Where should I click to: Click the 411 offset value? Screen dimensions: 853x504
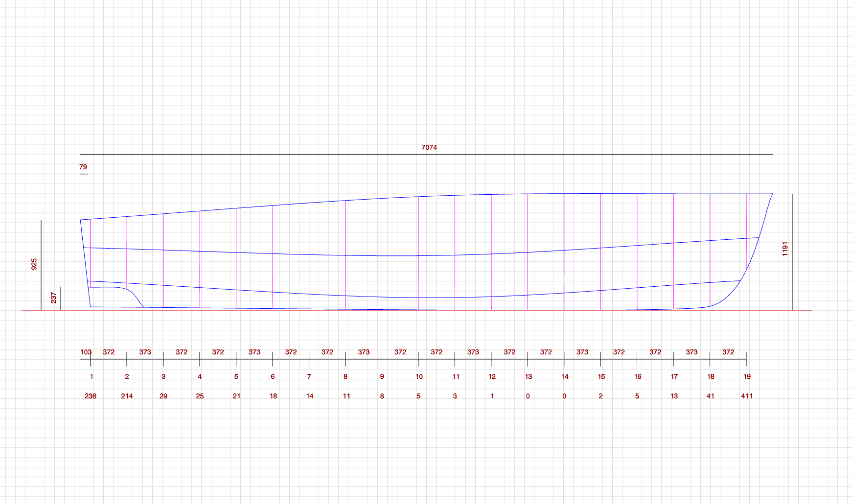[746, 396]
